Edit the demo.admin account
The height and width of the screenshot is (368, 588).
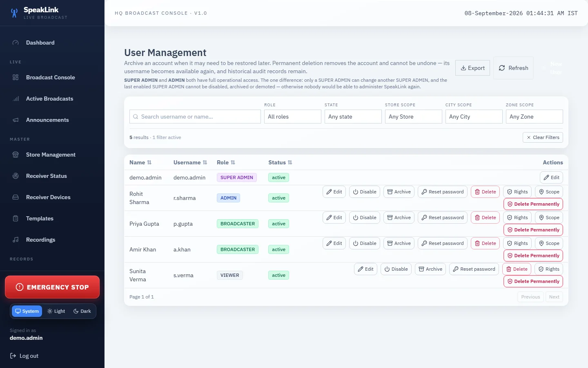pyautogui.click(x=551, y=177)
